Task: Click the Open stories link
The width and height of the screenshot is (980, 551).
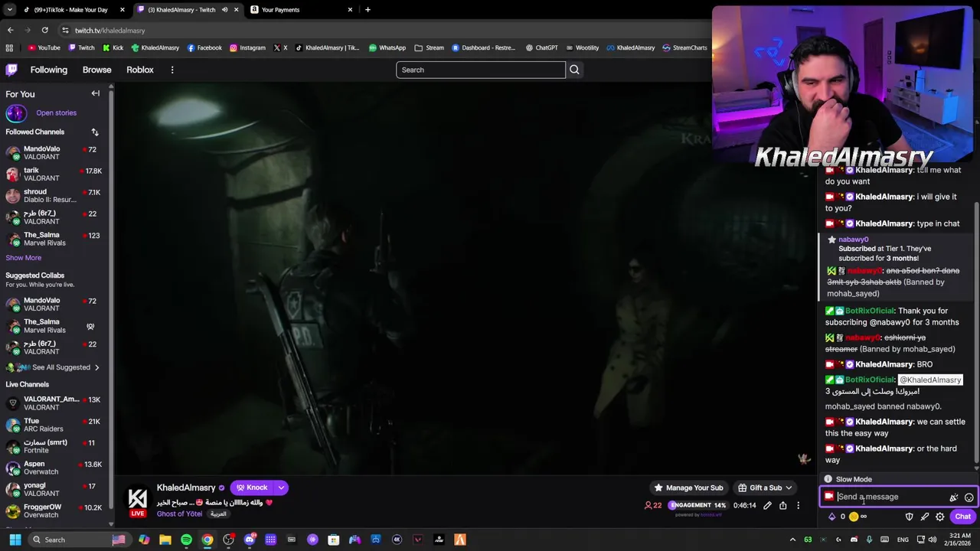Action: 56,112
